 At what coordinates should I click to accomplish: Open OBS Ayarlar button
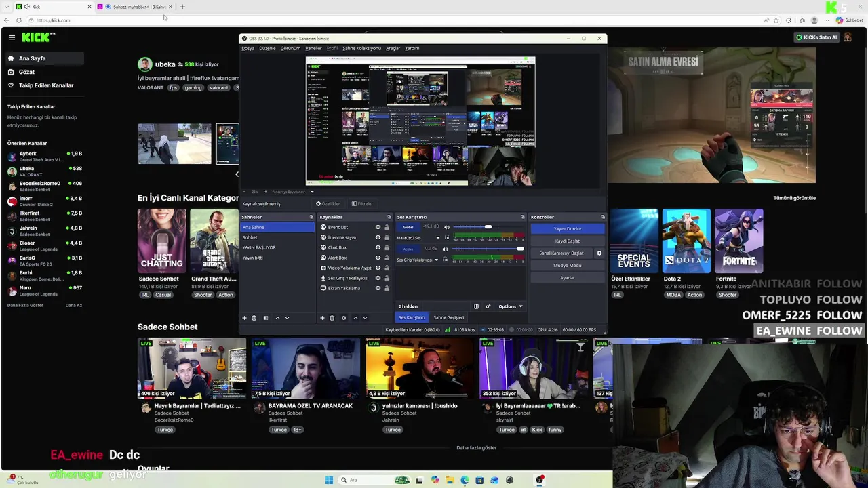click(x=567, y=278)
